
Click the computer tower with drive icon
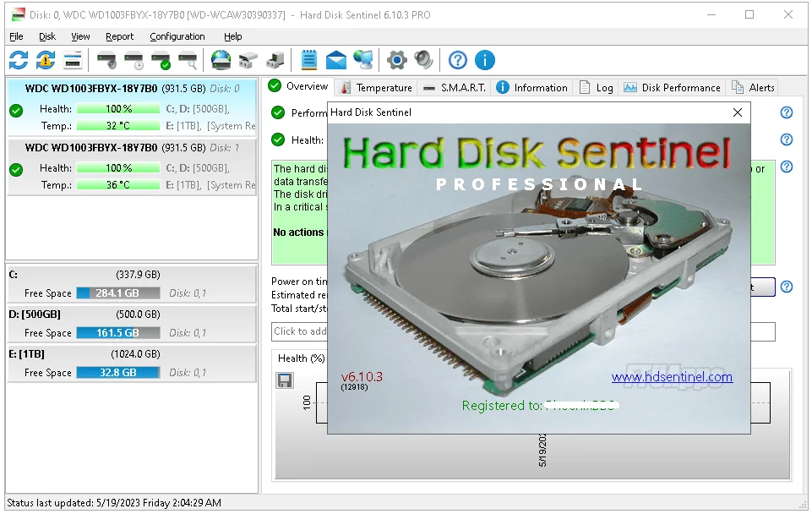pos(275,60)
